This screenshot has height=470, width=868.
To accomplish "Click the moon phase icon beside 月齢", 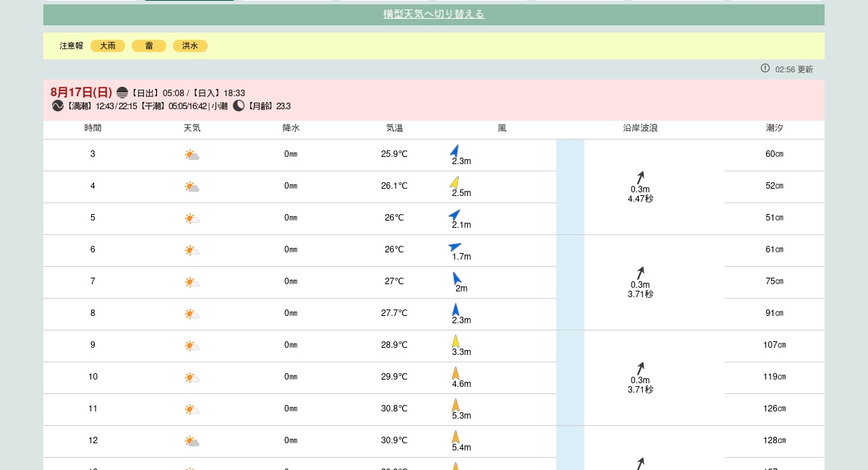I will tap(239, 106).
